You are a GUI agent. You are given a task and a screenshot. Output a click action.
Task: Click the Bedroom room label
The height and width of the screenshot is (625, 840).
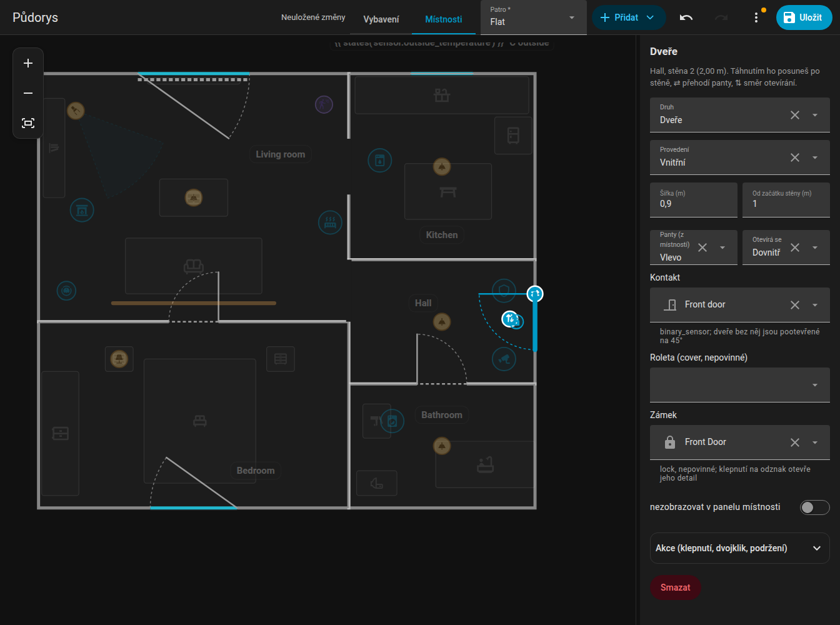point(256,471)
